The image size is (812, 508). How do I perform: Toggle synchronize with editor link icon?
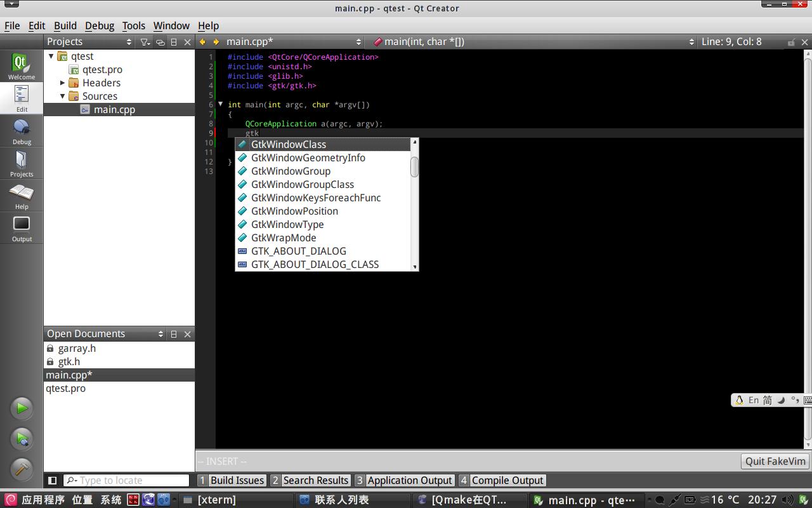pos(160,42)
